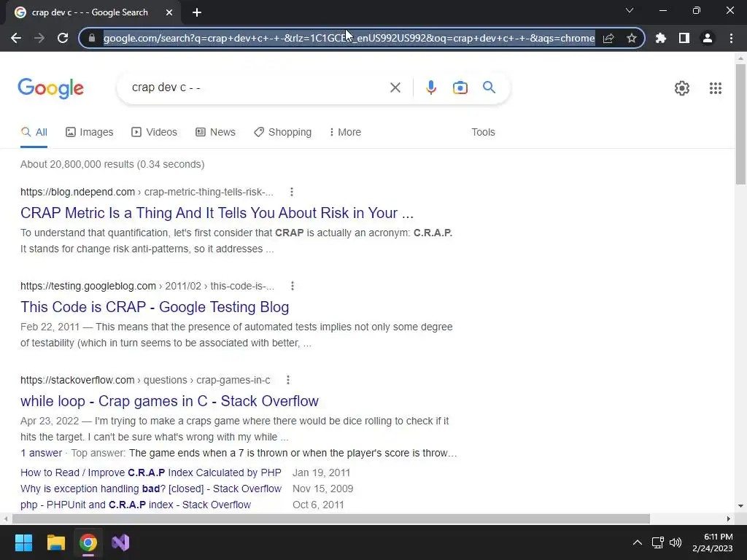
Task: Click the horizontal page scrollbar thumb
Action: (331, 518)
